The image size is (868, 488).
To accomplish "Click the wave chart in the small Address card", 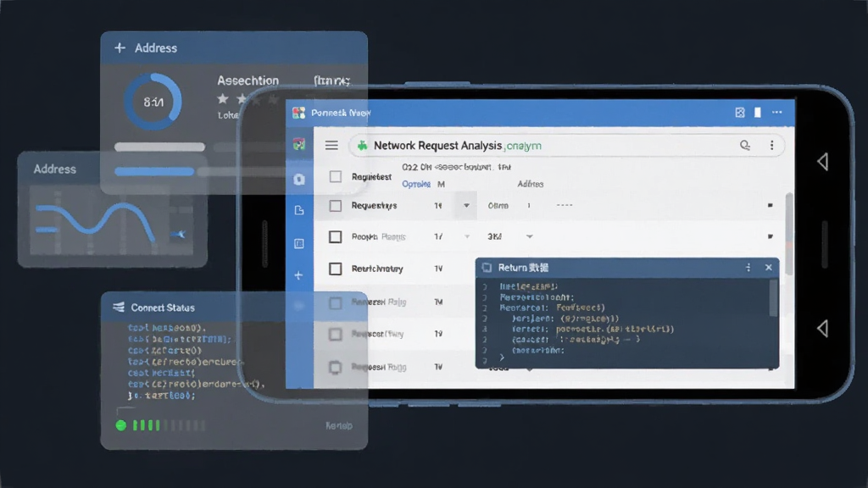I will 113,221.
